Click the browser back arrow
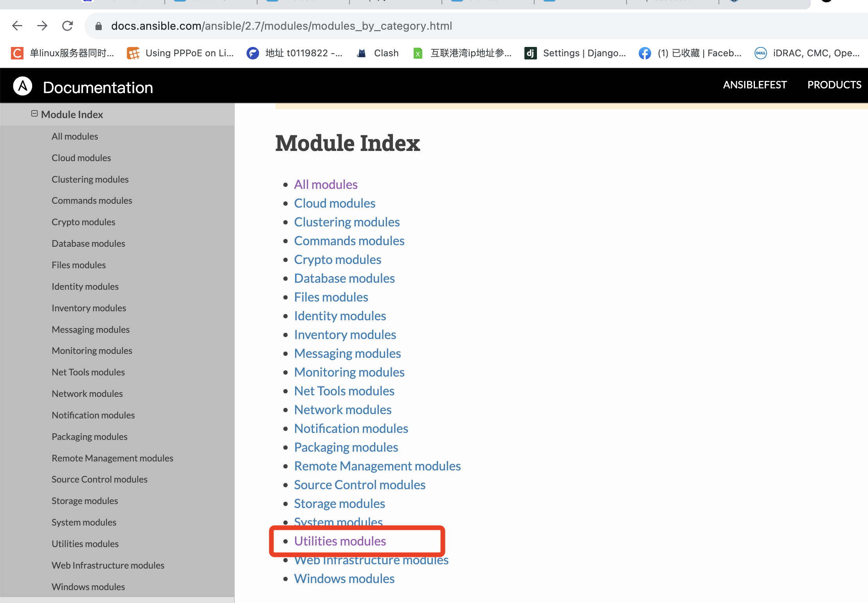The height and width of the screenshot is (603, 868). pyautogui.click(x=17, y=26)
